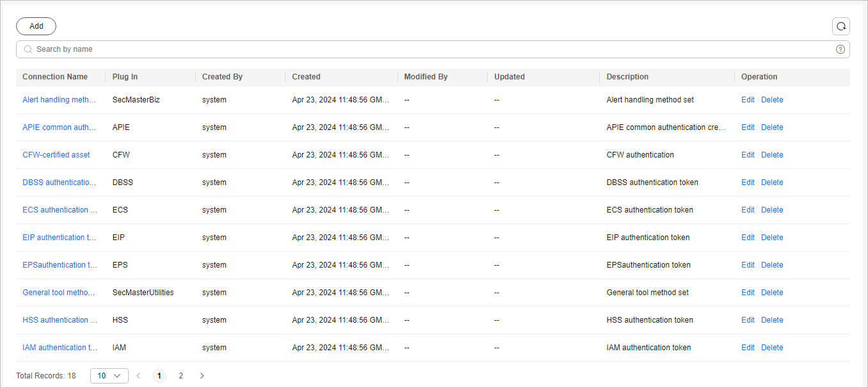Delete the APIE common authentication connection
Viewport: 868px width, 388px height.
[772, 127]
